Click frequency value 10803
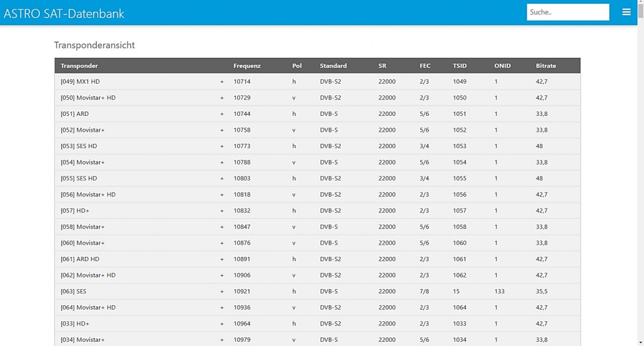The height and width of the screenshot is (346, 644). (x=242, y=178)
